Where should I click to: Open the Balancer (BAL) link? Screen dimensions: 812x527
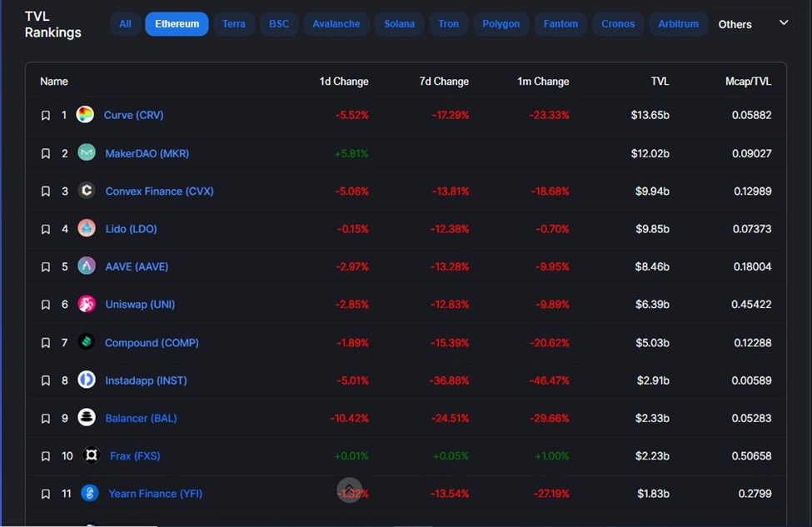click(x=141, y=418)
